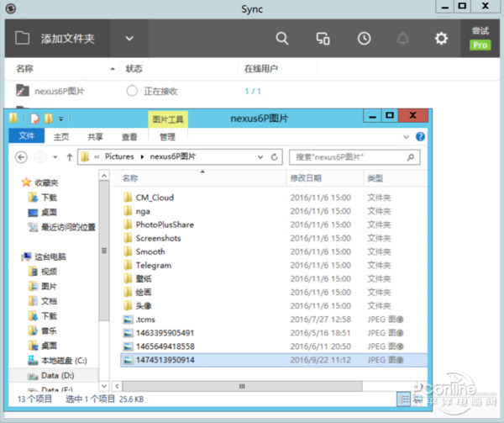This screenshot has height=423, width=504.
Task: Open the dropdown arrow beside 添加文件夹
Action: point(129,39)
